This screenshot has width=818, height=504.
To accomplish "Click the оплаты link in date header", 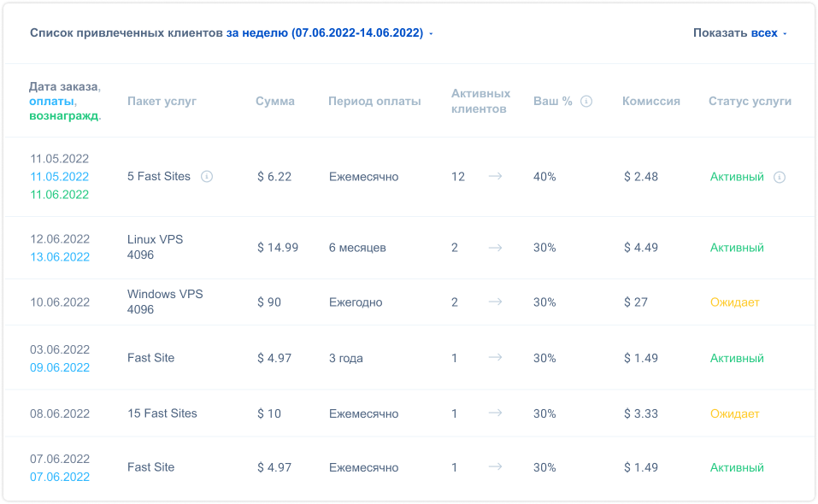I will (x=51, y=101).
